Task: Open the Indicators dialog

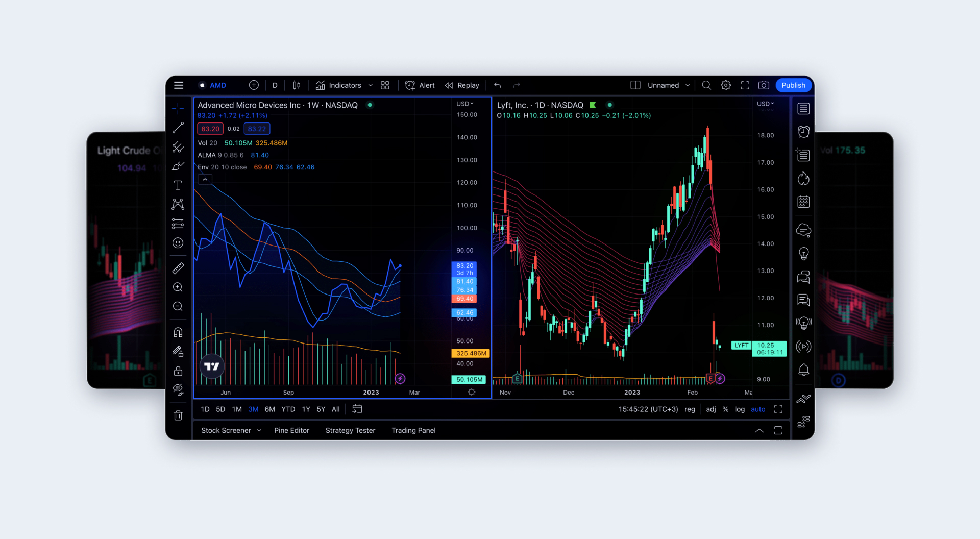Action: pyautogui.click(x=338, y=85)
